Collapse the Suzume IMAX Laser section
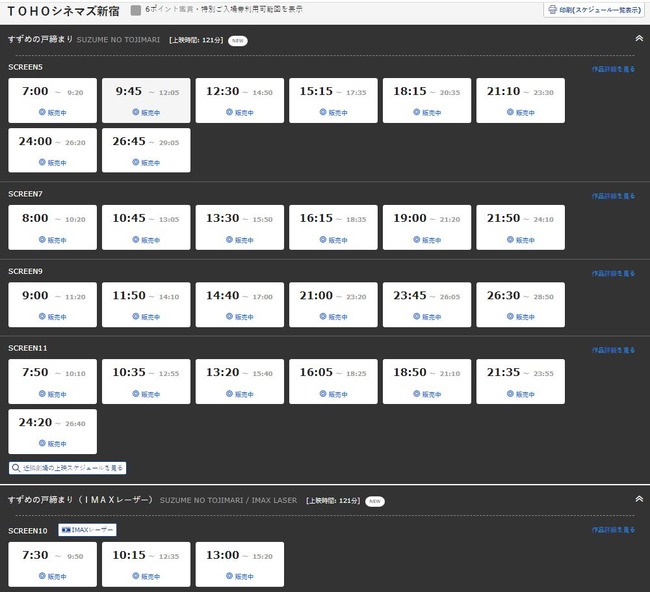Screen dimensions: 650x592 click(x=638, y=498)
